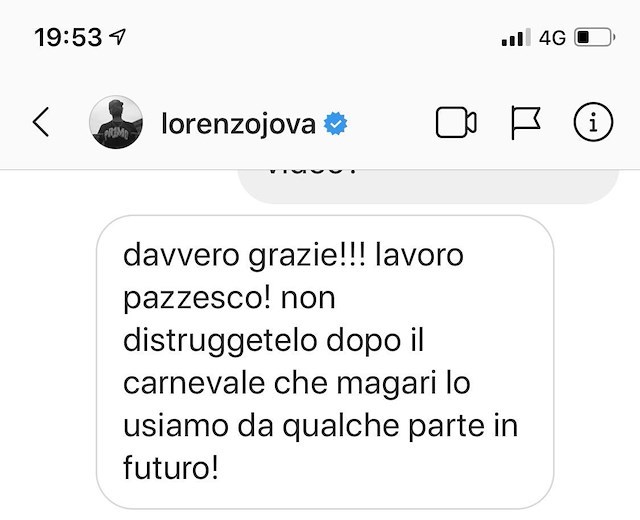Tap 'futuro!' at the end of message
The image size is (640, 520).
point(171,467)
